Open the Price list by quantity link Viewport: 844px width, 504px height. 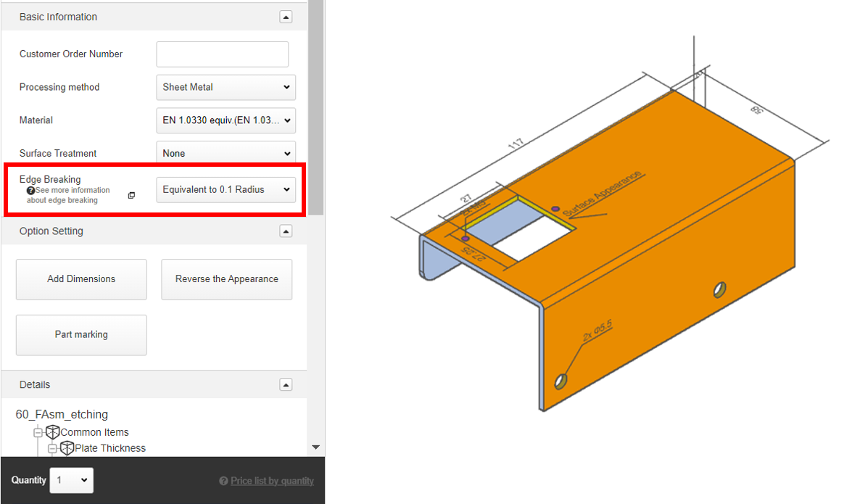(x=272, y=481)
